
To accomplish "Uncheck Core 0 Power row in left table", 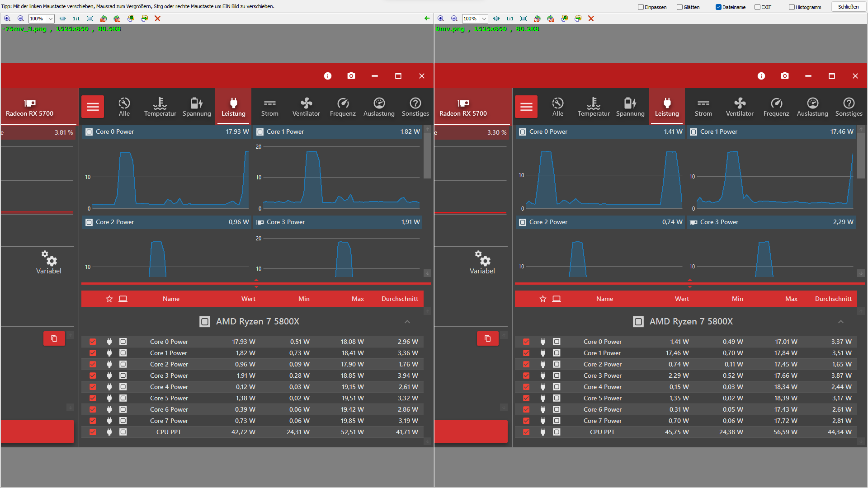I will [93, 342].
